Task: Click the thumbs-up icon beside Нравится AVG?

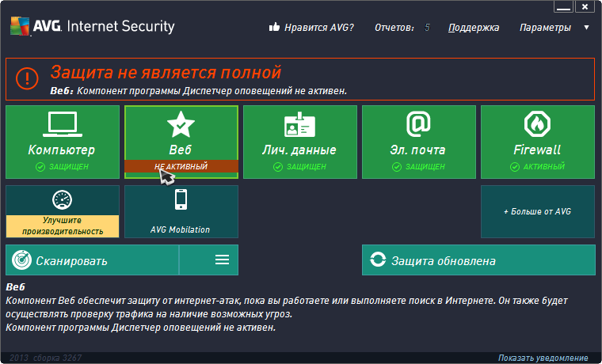Action: [x=274, y=27]
